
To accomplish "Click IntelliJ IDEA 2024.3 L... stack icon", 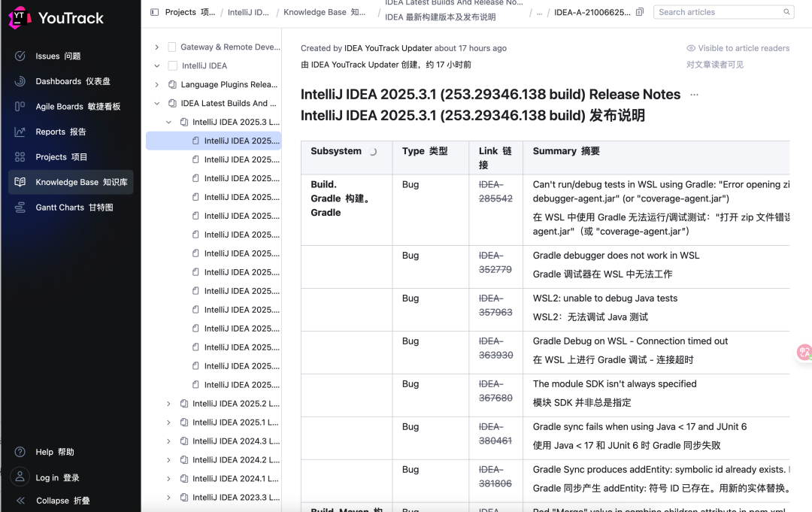I will tap(184, 441).
